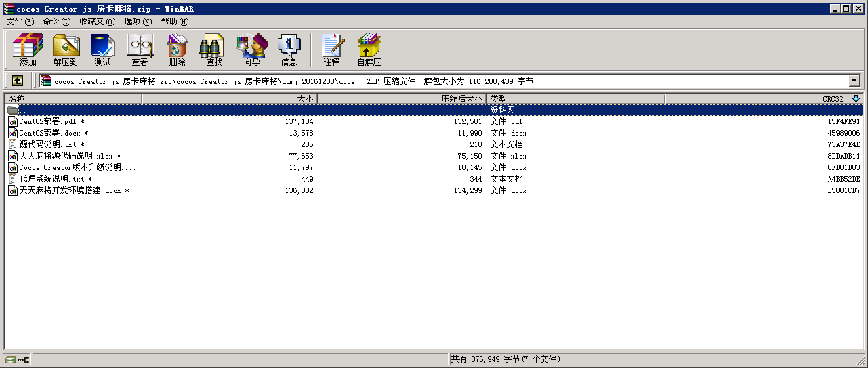Select the parent folder ".." row

[x=22, y=110]
